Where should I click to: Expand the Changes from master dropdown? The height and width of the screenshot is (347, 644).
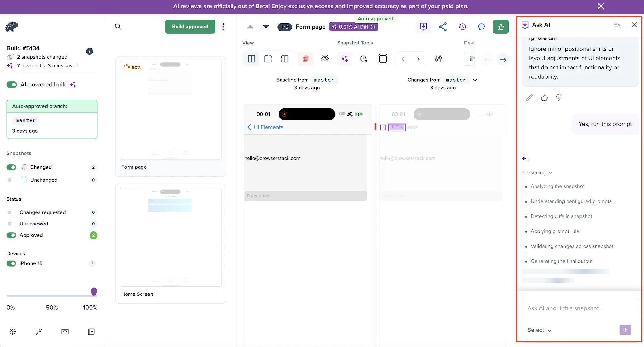coord(475,80)
